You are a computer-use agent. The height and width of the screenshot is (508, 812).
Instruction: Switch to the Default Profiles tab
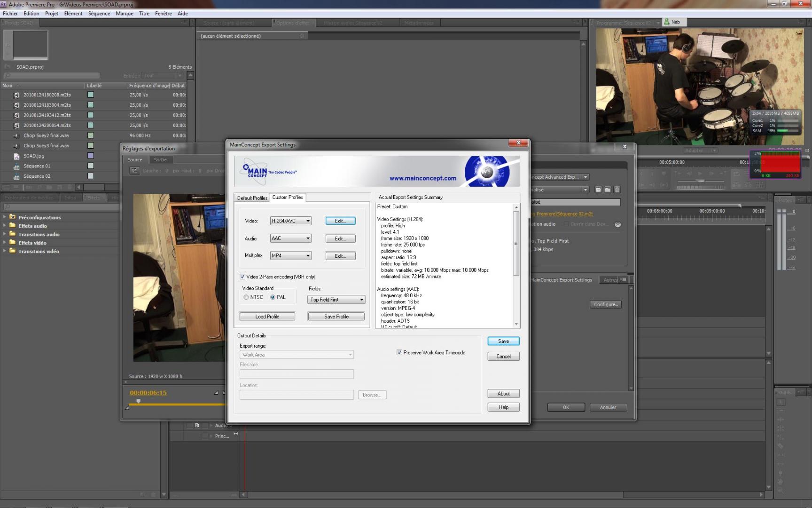click(x=252, y=198)
